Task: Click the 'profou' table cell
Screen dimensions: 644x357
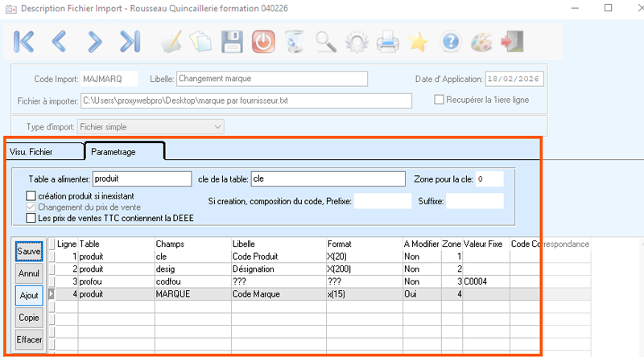Action: pos(116,281)
